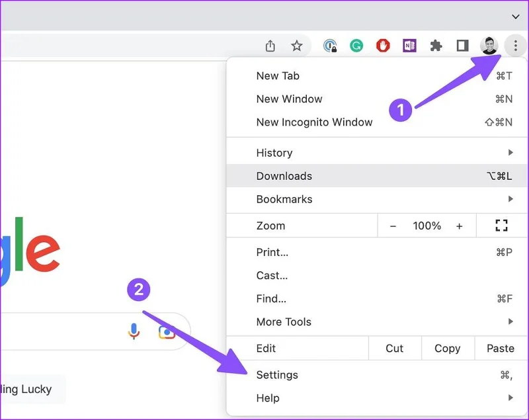Click the Google search input field
The height and width of the screenshot is (420, 529).
(95, 331)
